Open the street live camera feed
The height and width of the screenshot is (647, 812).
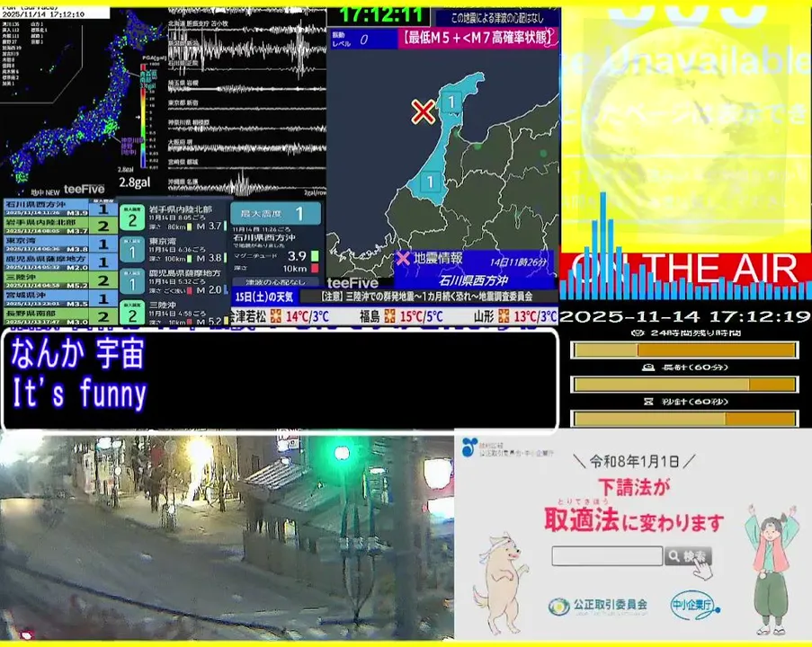click(227, 536)
